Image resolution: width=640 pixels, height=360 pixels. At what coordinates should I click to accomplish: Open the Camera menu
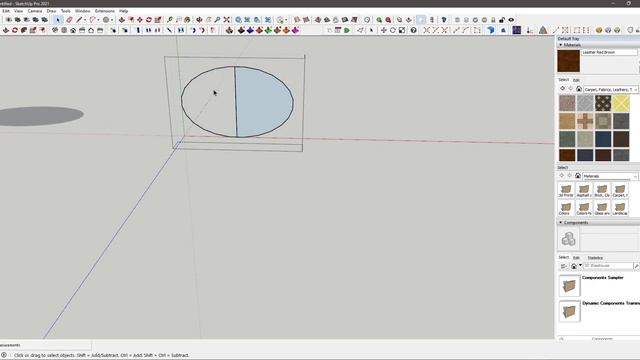point(35,11)
